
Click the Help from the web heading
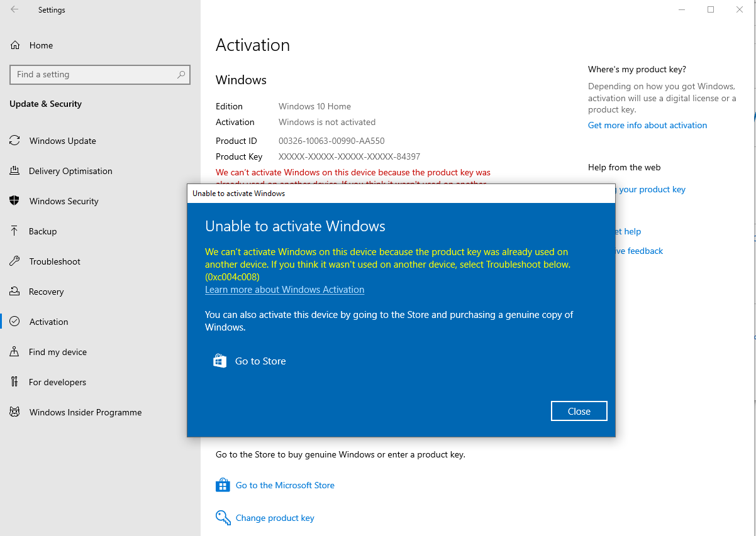click(x=625, y=167)
